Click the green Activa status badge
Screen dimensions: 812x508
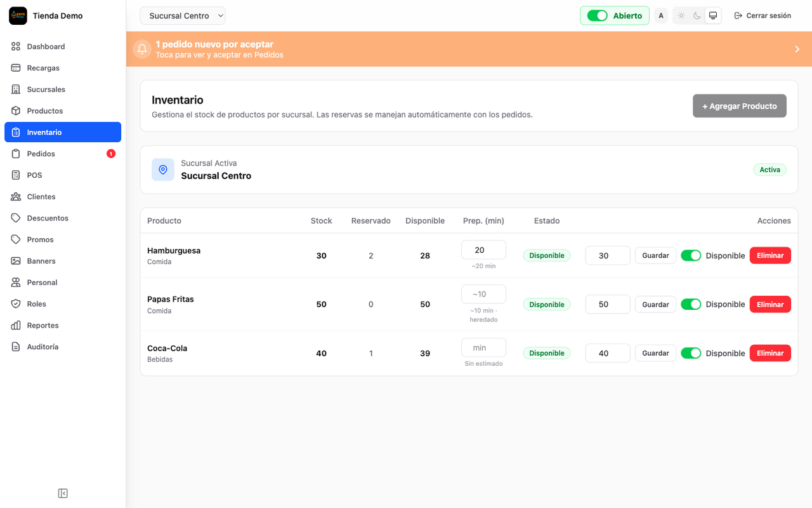(769, 170)
